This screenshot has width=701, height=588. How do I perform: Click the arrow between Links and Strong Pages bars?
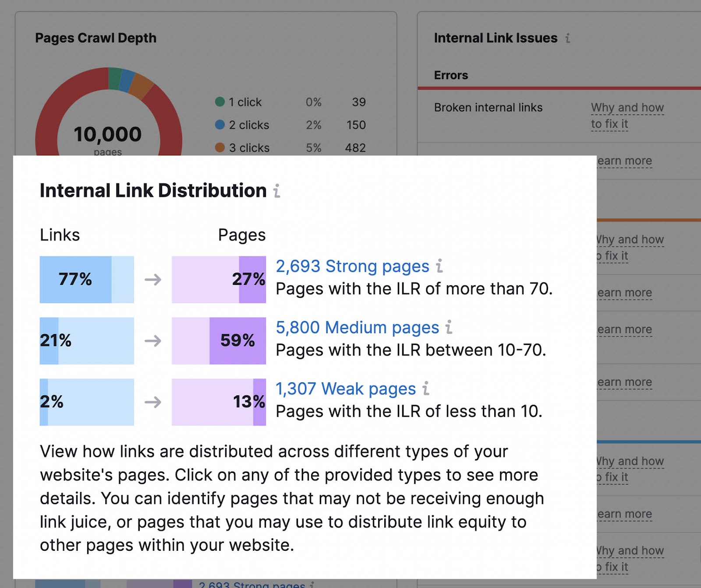(153, 279)
